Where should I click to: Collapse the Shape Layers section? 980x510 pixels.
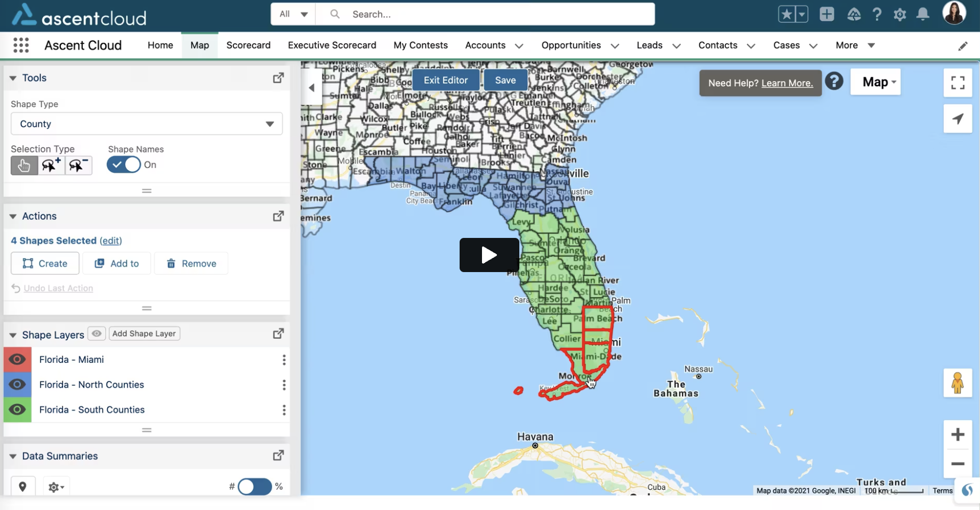(x=13, y=335)
